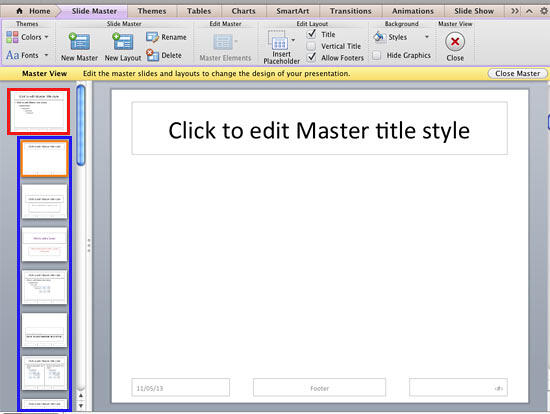This screenshot has width=550, height=414.
Task: Click the Footer placeholder box
Action: [x=319, y=388]
